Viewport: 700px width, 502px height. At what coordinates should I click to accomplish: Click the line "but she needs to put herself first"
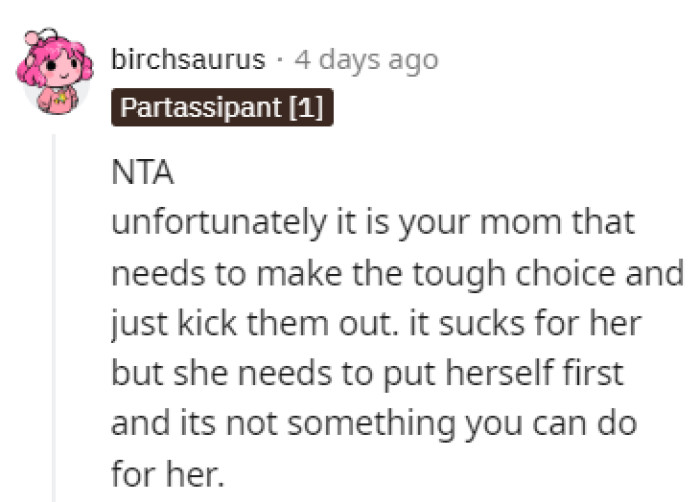pos(367,373)
